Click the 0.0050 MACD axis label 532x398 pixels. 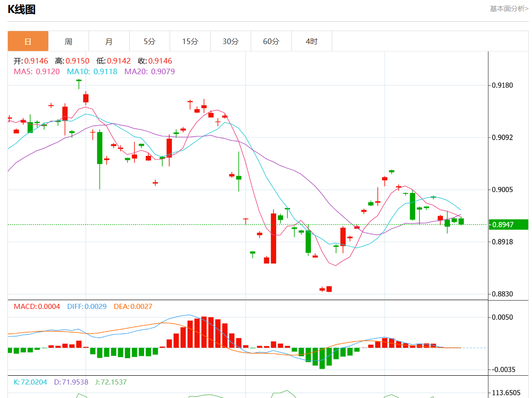(x=502, y=317)
